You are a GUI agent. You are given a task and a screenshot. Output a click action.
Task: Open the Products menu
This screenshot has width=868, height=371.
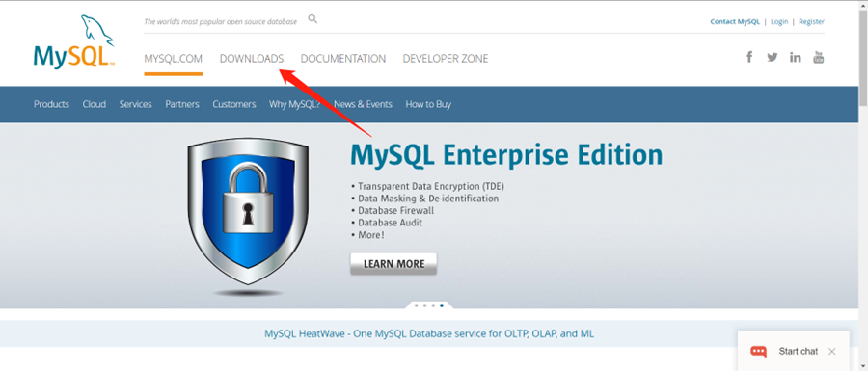(51, 104)
